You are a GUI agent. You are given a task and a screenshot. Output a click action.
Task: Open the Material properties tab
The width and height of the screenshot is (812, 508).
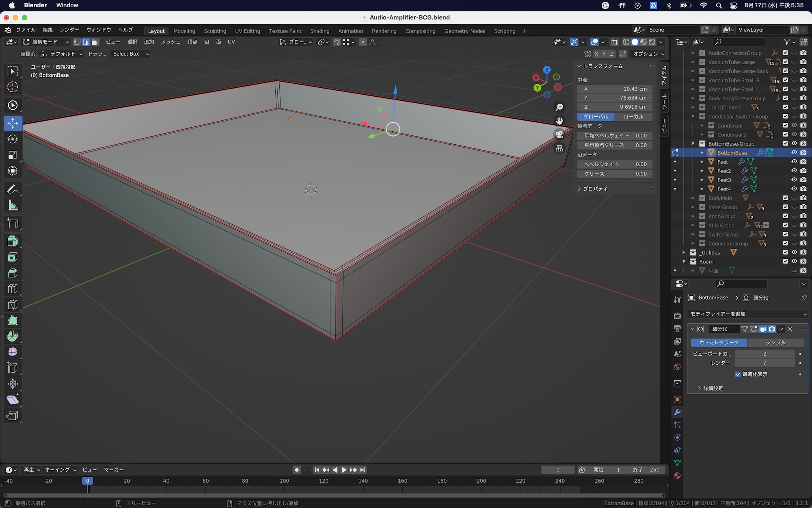click(677, 476)
